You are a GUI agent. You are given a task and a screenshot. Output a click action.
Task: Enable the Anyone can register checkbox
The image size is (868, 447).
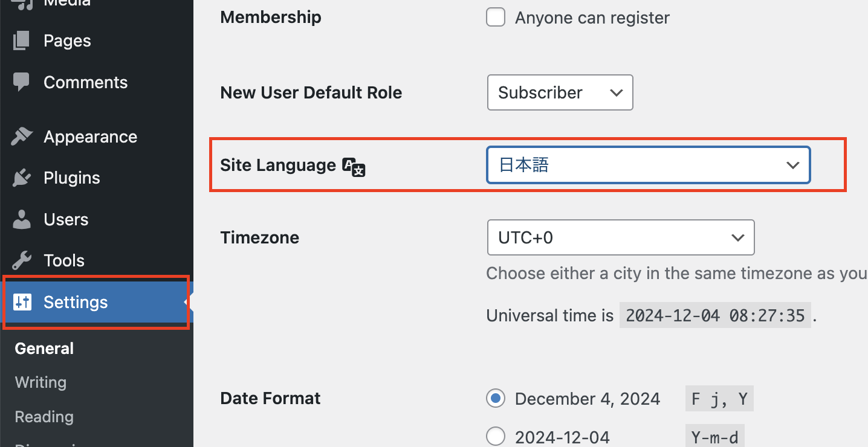[496, 18]
